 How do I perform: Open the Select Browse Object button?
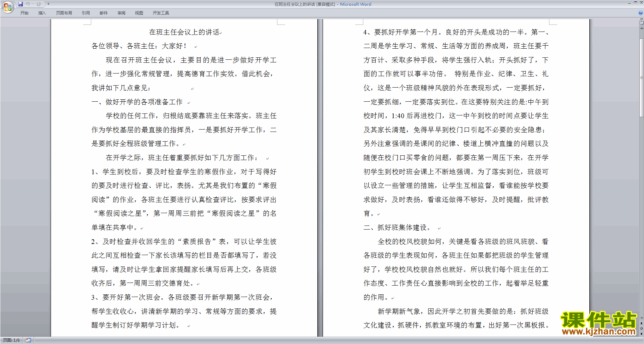(641, 328)
